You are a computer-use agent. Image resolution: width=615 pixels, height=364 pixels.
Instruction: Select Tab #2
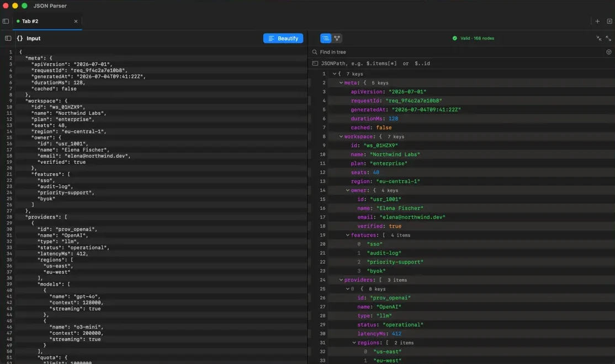pos(47,21)
